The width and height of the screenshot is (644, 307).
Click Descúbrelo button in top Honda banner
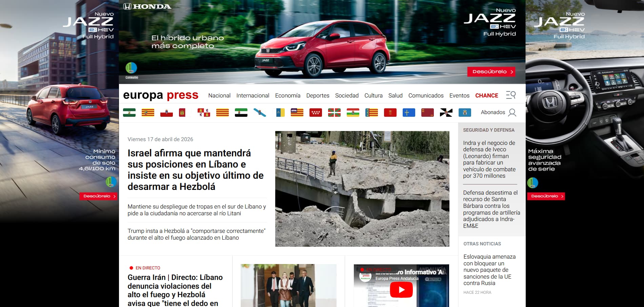(491, 71)
